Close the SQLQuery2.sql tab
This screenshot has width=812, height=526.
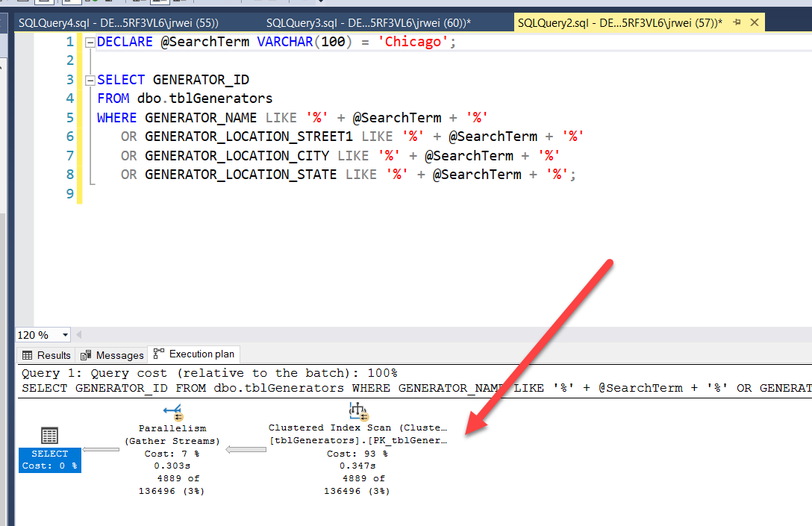[755, 22]
